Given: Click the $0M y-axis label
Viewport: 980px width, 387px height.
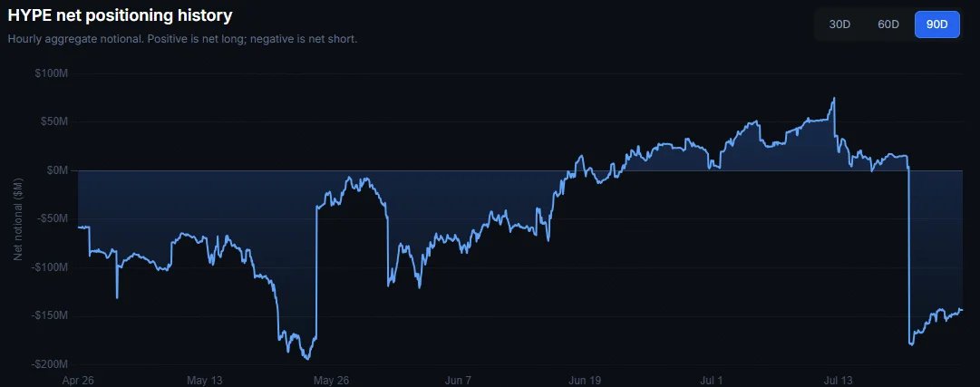Looking at the screenshot, I should coord(58,170).
